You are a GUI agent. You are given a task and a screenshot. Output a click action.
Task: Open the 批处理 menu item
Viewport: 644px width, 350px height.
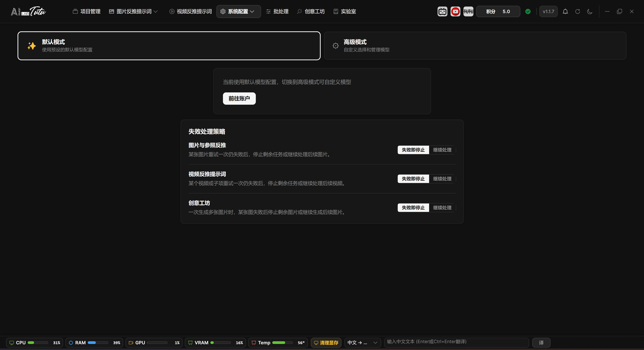277,12
